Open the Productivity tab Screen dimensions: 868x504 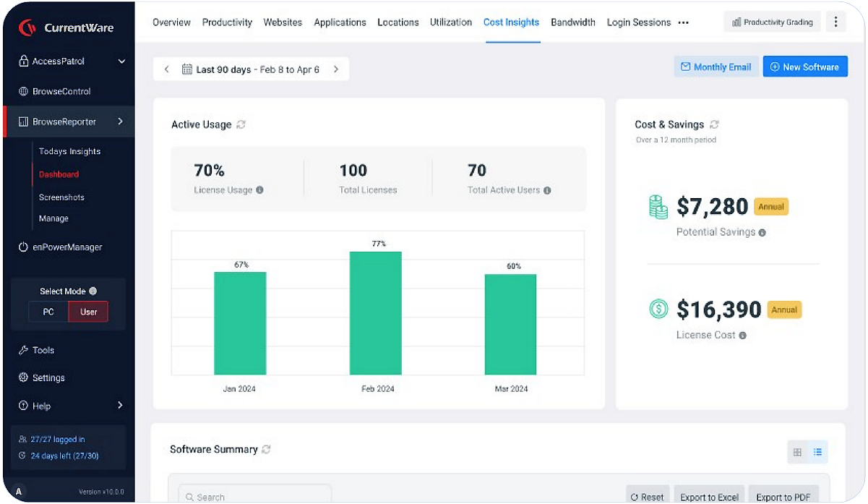227,22
